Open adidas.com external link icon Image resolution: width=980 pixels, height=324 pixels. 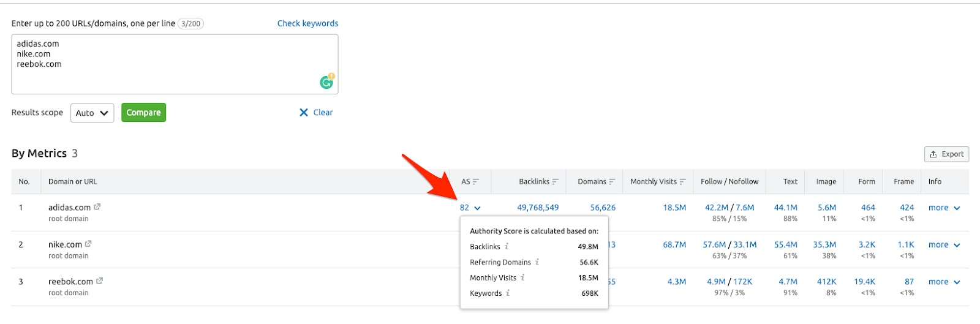pyautogui.click(x=97, y=207)
